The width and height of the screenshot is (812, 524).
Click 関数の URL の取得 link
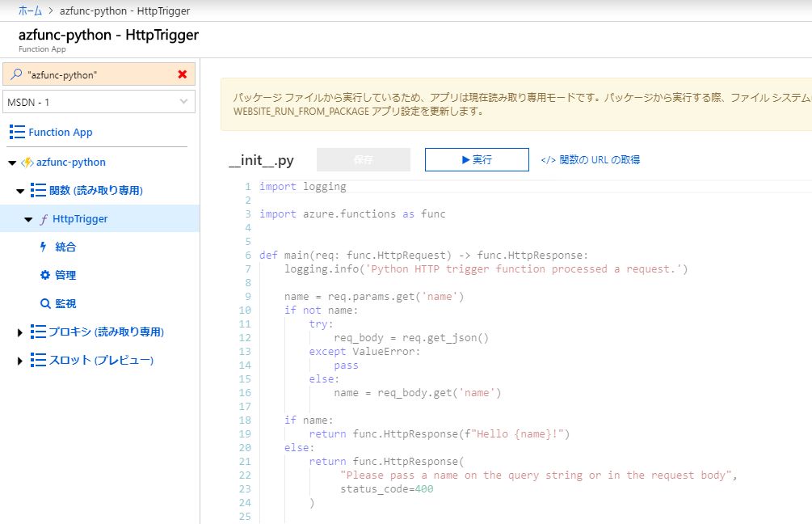pos(591,160)
